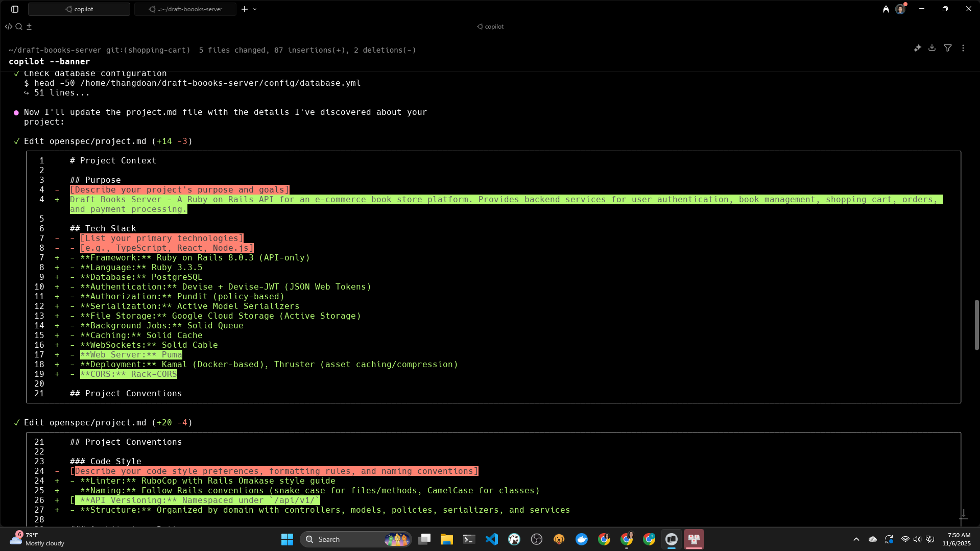The height and width of the screenshot is (551, 980).
Task: Open a new tab with plus button
Action: 245,9
